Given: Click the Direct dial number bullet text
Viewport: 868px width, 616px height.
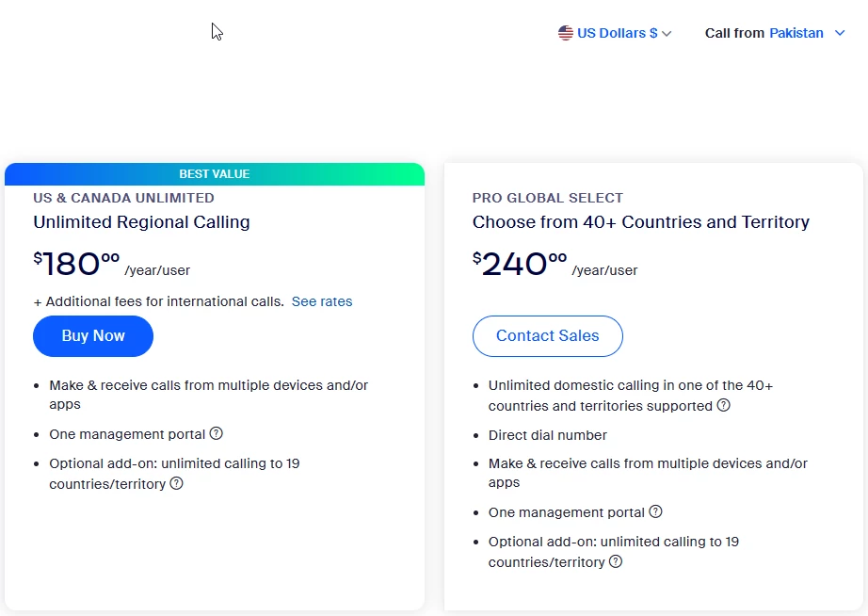Looking at the screenshot, I should click(x=547, y=435).
